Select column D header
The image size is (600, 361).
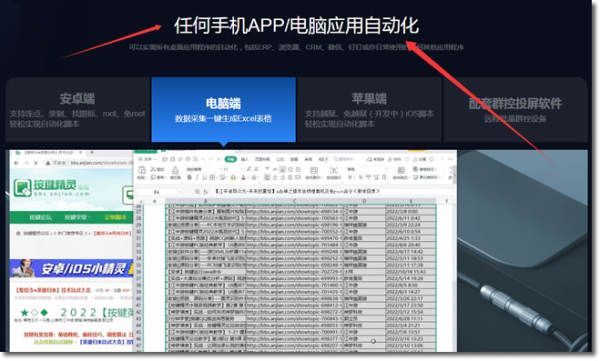(364, 201)
